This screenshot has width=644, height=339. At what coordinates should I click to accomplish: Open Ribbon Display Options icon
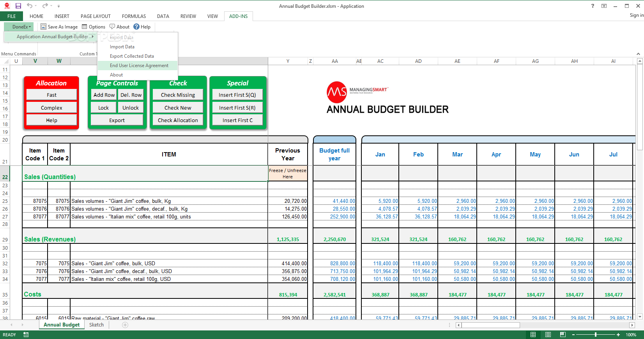pos(604,6)
